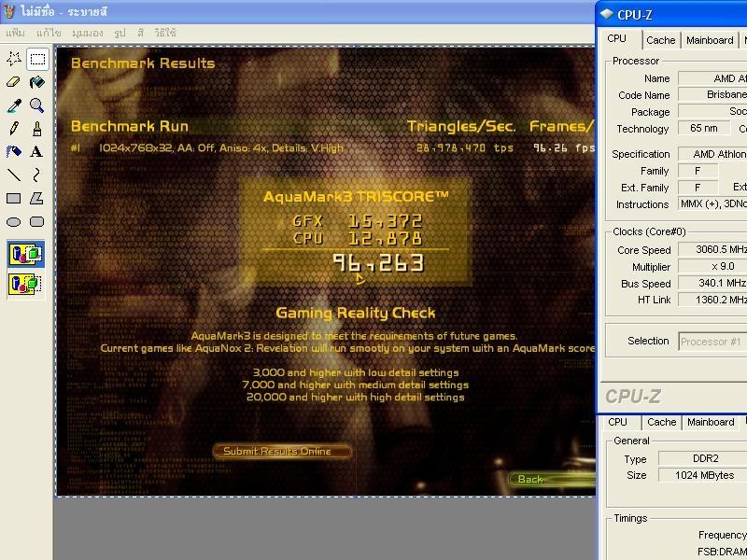This screenshot has height=560, width=747.
Task: Click the Paint application icon in title bar
Action: (9, 11)
